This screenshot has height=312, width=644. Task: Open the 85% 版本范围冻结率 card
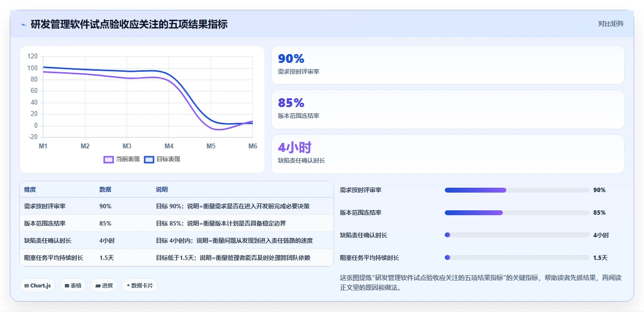point(448,109)
